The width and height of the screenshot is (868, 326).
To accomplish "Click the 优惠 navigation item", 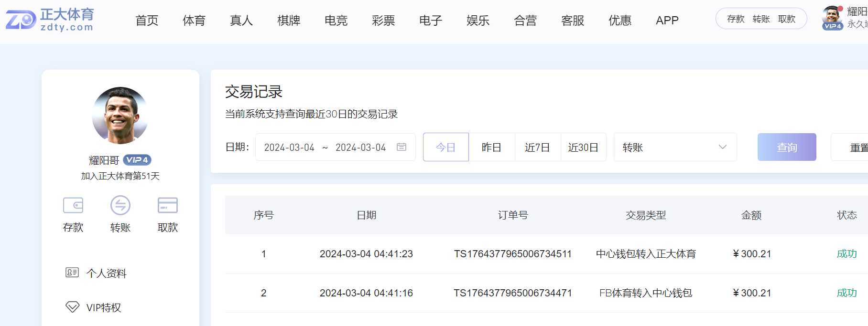I will [x=619, y=21].
